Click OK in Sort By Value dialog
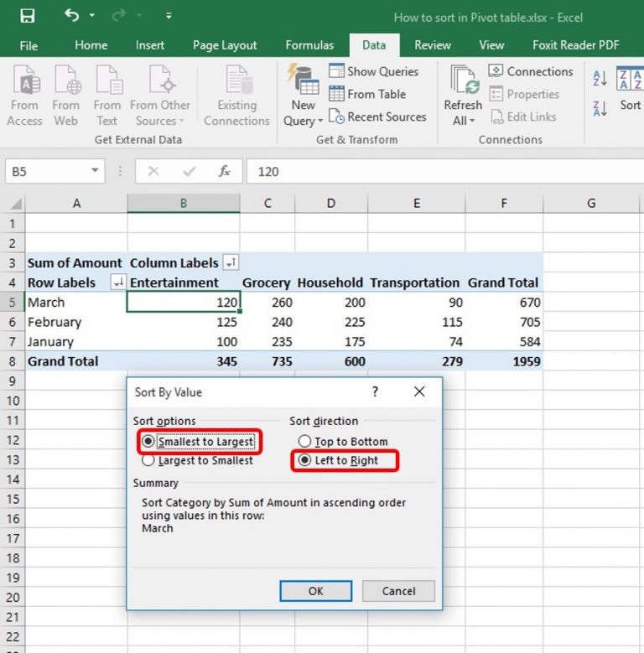Viewport: 644px width, 653px height. pos(316,591)
